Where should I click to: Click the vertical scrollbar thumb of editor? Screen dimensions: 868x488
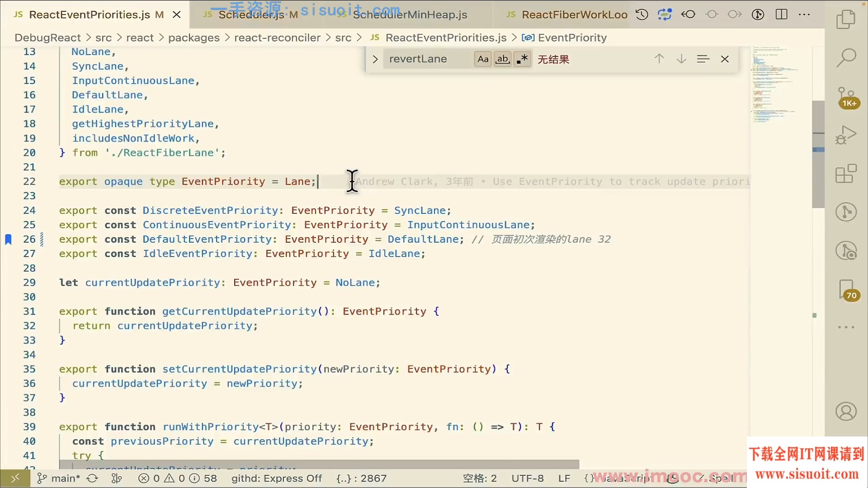(x=818, y=154)
